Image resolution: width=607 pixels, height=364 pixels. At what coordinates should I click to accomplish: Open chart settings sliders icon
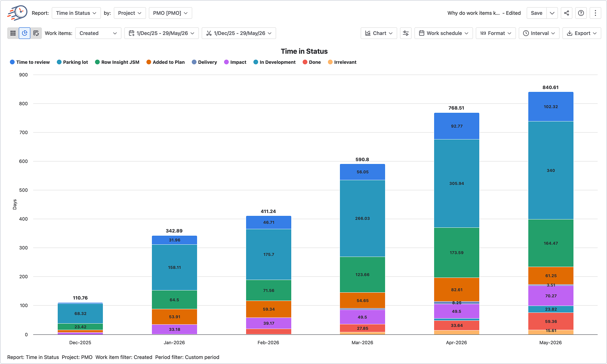pos(406,33)
